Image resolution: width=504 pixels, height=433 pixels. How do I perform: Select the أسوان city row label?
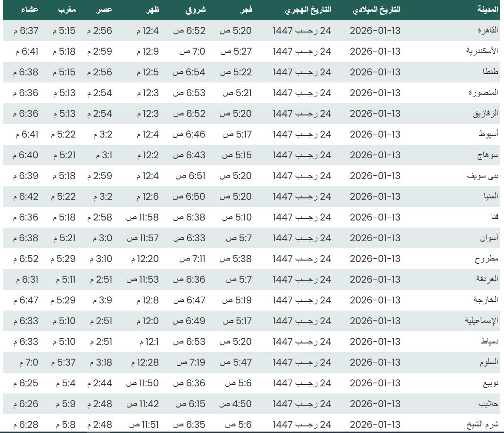[489, 238]
